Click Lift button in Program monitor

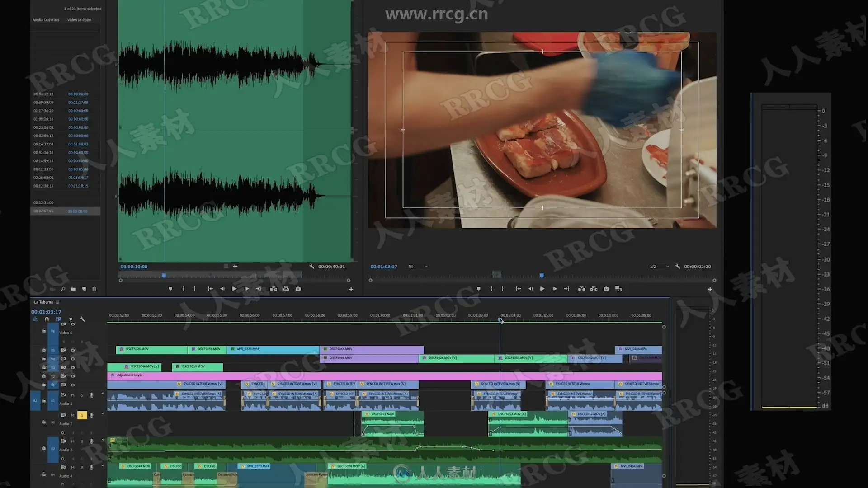582,289
